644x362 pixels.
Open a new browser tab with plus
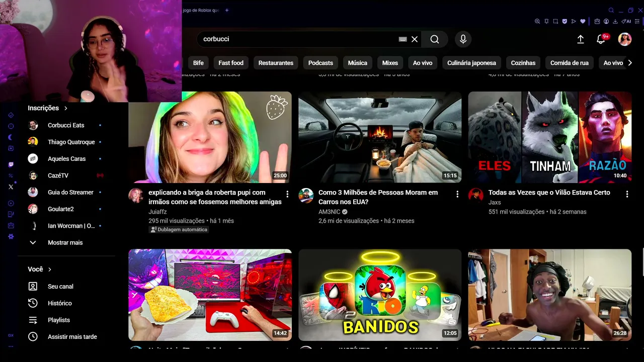pos(227,10)
